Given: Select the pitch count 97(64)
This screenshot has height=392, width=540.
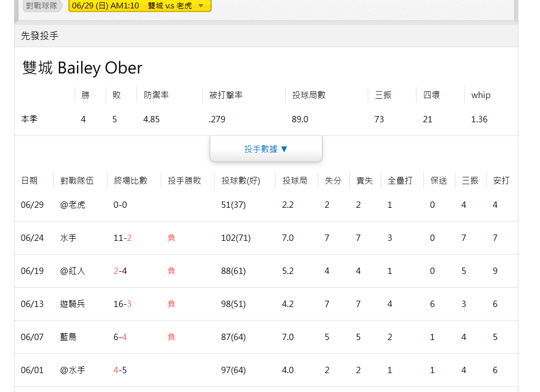Looking at the screenshot, I should [234, 370].
